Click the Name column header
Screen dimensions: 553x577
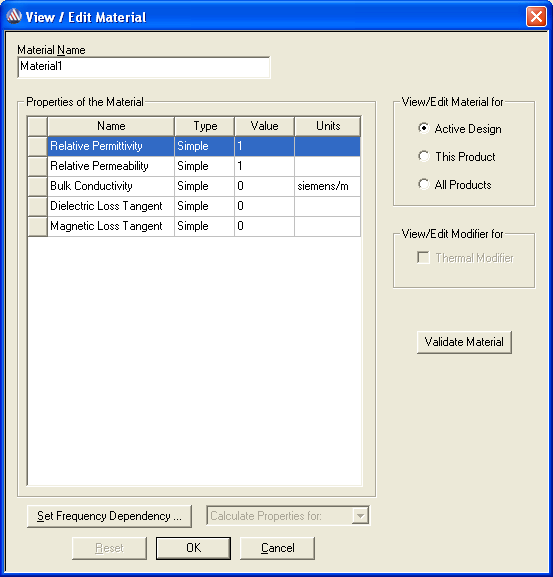[111, 126]
